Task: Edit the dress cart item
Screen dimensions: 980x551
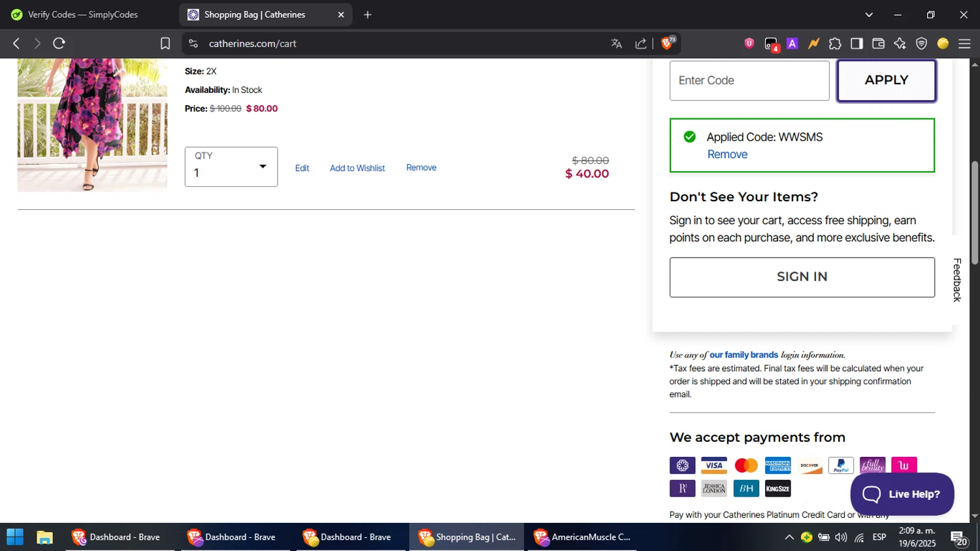Action: (302, 168)
